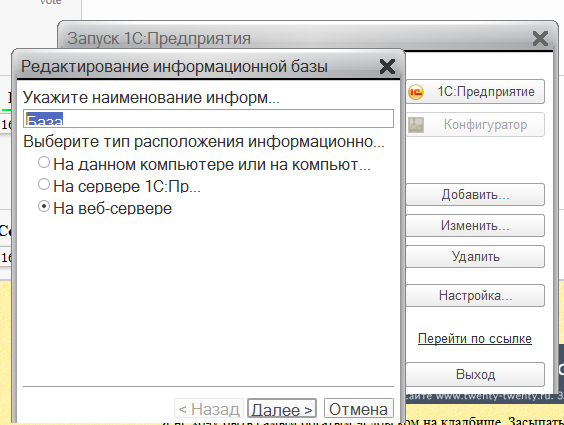
Task: Follow the 'Перейти по ссылке' link
Action: pos(475,338)
